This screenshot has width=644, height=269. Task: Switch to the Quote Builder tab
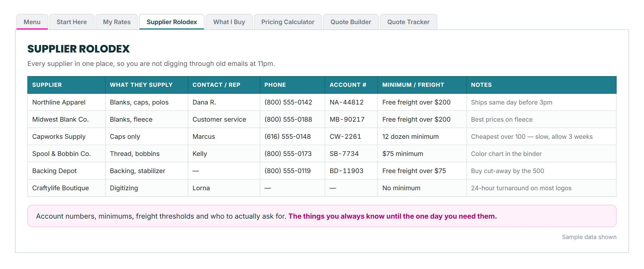351,22
